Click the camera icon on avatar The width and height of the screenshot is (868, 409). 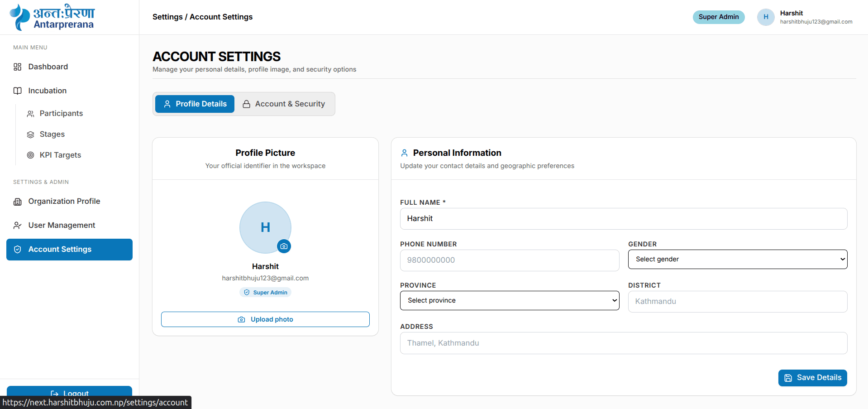pos(284,246)
